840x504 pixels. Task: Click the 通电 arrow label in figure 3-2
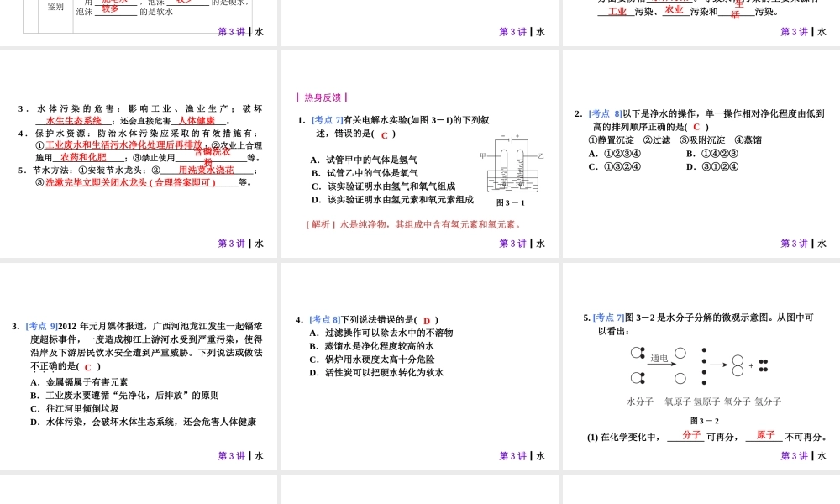(659, 358)
